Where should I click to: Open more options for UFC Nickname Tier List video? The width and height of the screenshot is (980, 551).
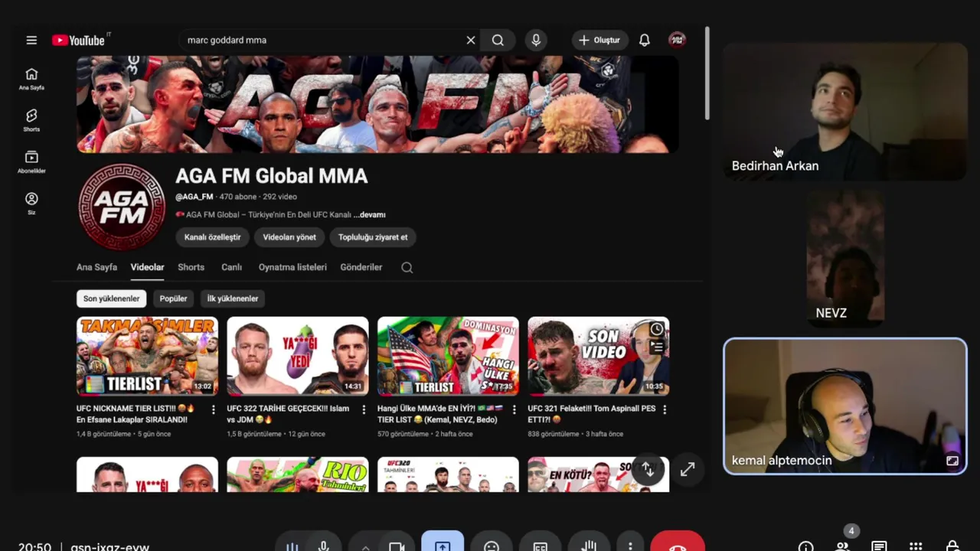point(214,409)
